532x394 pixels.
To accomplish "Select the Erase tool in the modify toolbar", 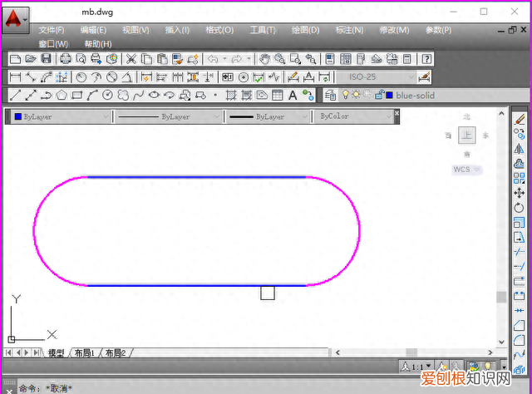I will point(520,120).
